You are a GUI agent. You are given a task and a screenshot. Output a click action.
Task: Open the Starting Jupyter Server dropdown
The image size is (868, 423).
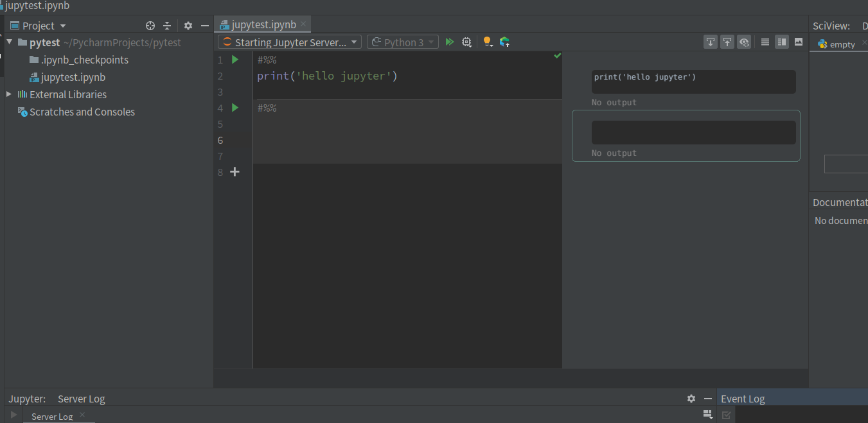click(x=289, y=42)
